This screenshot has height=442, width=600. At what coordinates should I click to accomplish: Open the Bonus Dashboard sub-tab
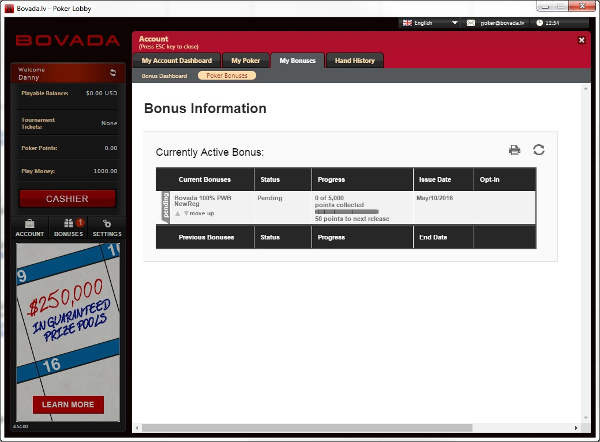(x=164, y=76)
